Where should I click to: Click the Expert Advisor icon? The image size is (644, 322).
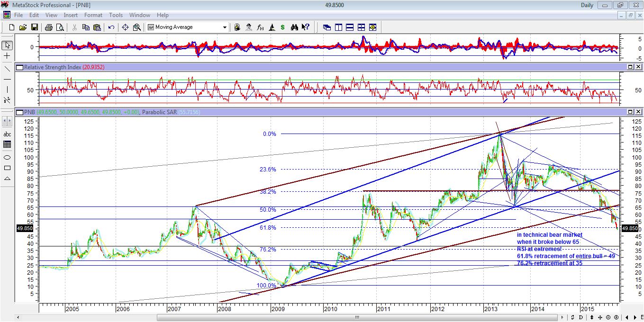coord(249,27)
